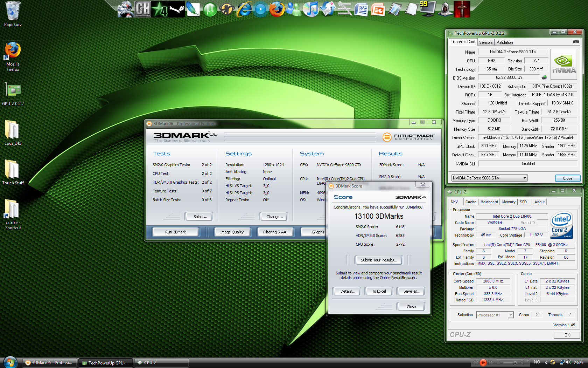588x368 pixels.
Task: Click GPU-Z screenshot camera icon
Action: point(576,42)
